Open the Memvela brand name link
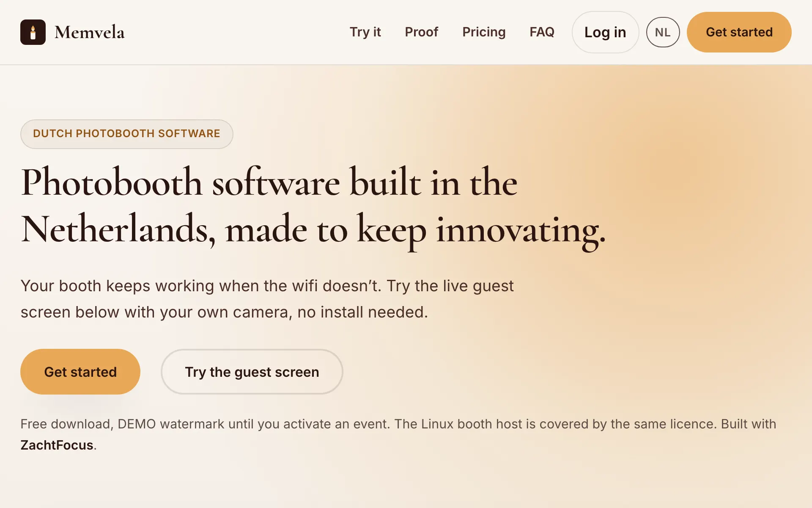This screenshot has height=508, width=812. [89, 33]
